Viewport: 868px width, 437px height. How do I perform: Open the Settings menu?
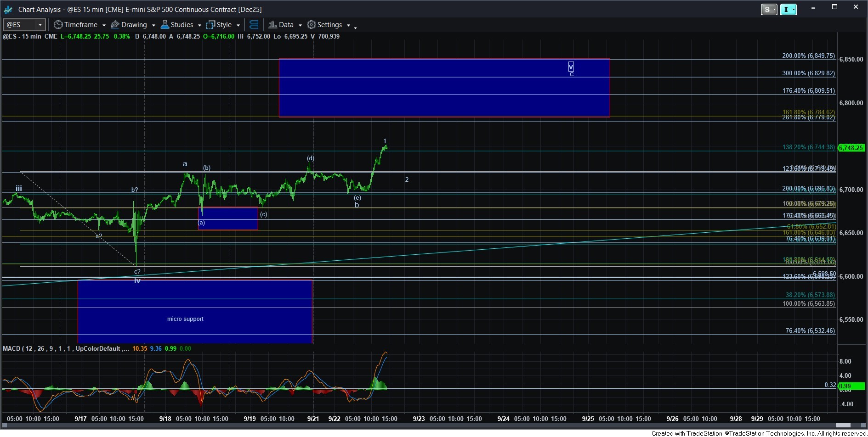point(329,25)
